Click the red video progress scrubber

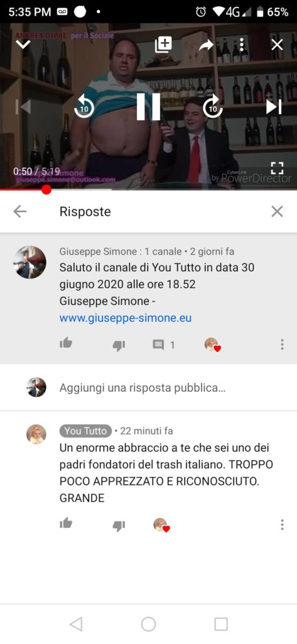click(46, 189)
